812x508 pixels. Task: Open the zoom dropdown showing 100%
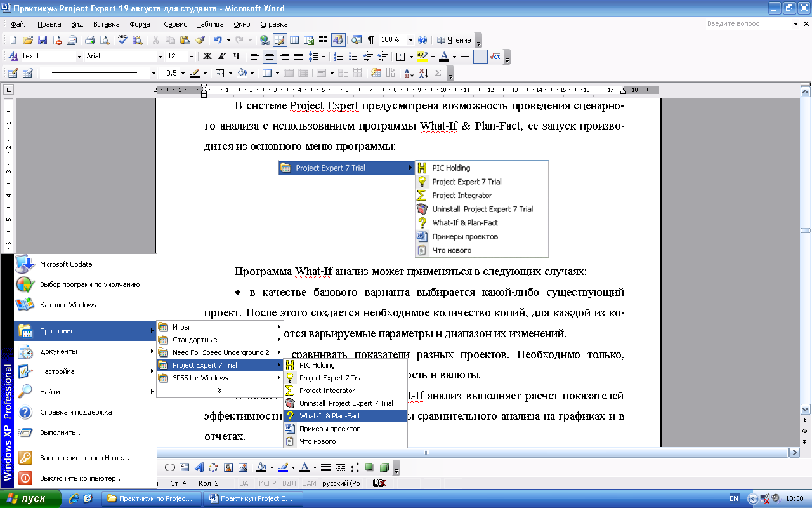coord(410,40)
